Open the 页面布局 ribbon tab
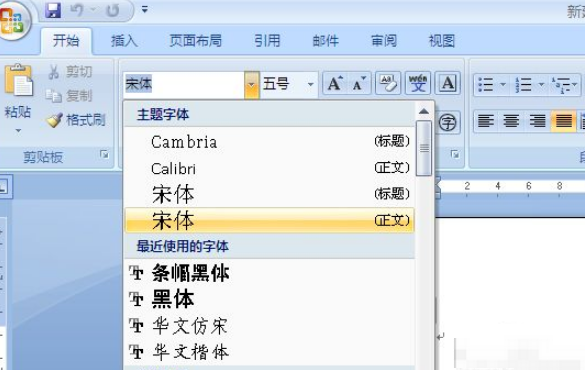 click(196, 41)
